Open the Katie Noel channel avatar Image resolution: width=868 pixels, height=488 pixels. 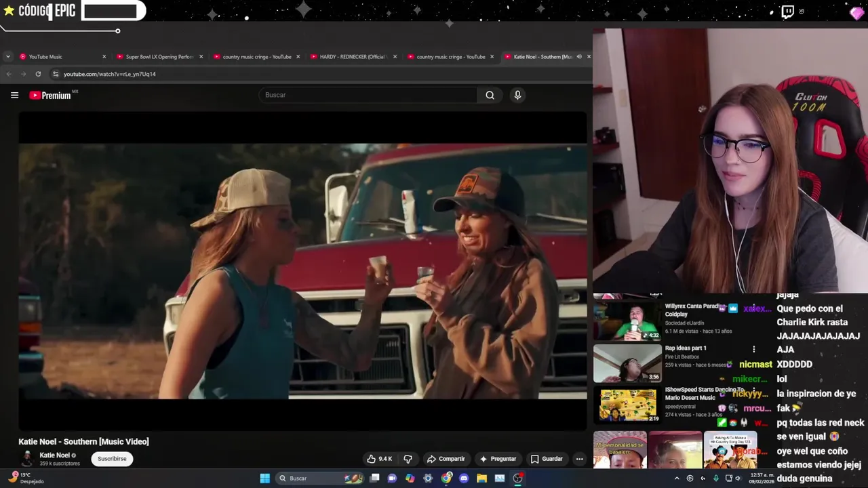[27, 459]
